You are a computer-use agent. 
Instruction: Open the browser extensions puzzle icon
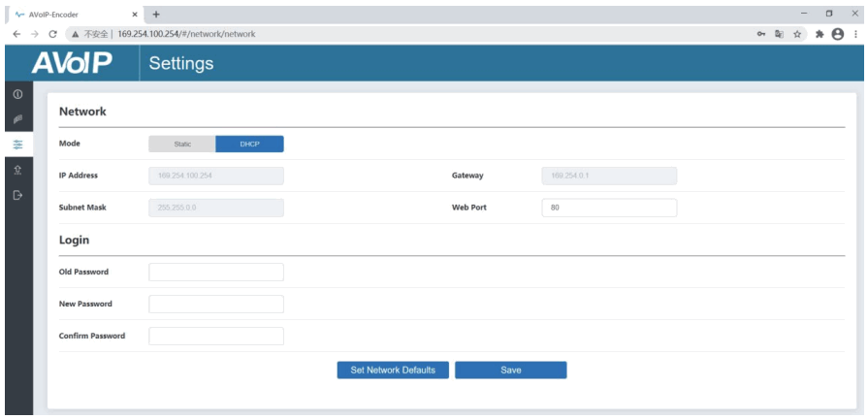point(820,34)
